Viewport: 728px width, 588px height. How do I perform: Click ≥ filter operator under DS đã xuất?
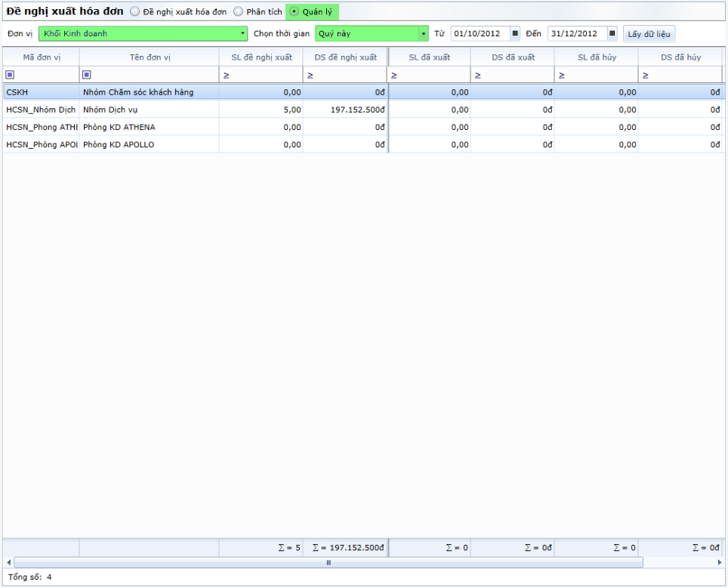[478, 75]
